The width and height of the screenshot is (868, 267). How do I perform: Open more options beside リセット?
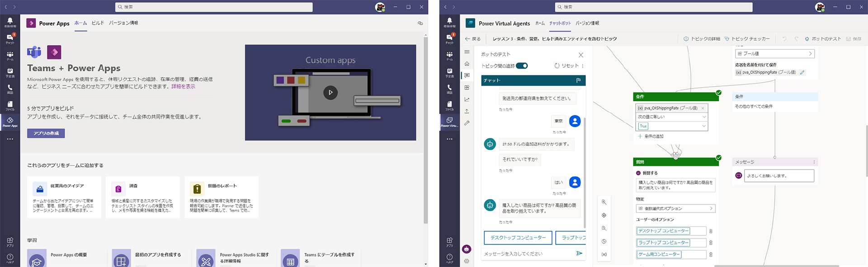(x=583, y=66)
